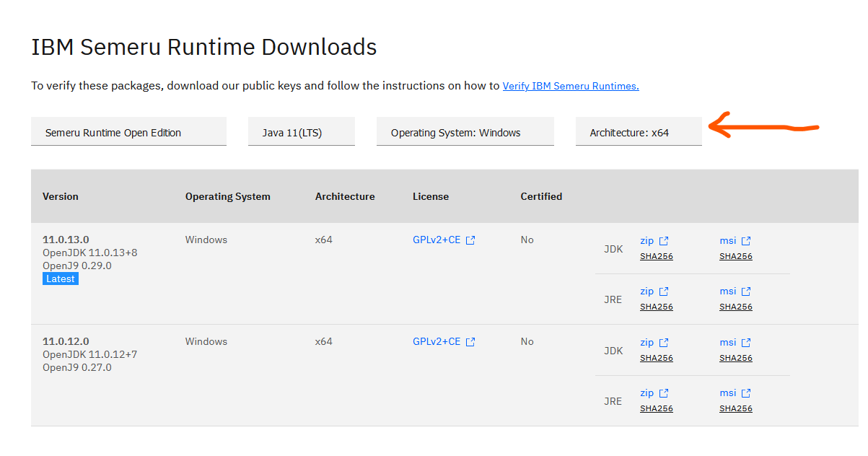868x456 pixels.
Task: View SHA256 for 11.0.13.0 JRE msi
Action: click(x=736, y=307)
